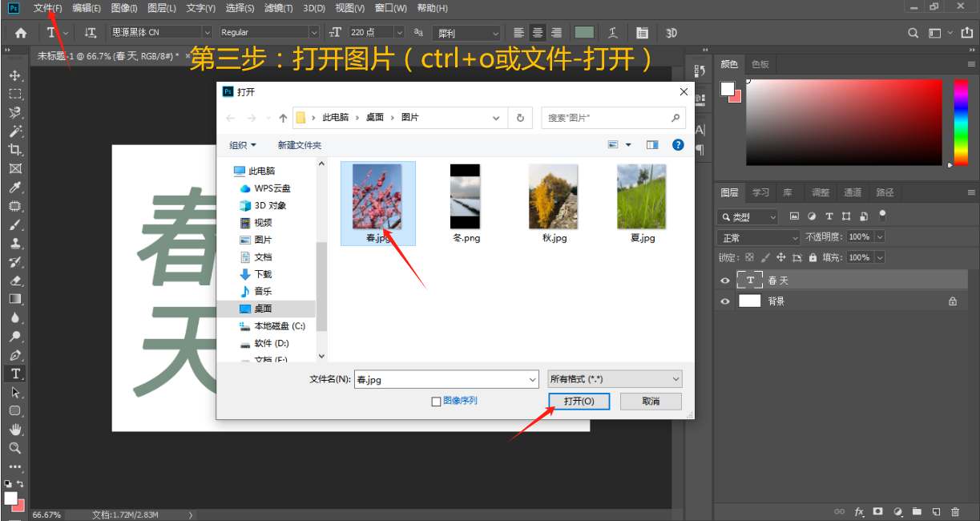Select the Zoom tool
980x521 pixels.
click(x=14, y=448)
